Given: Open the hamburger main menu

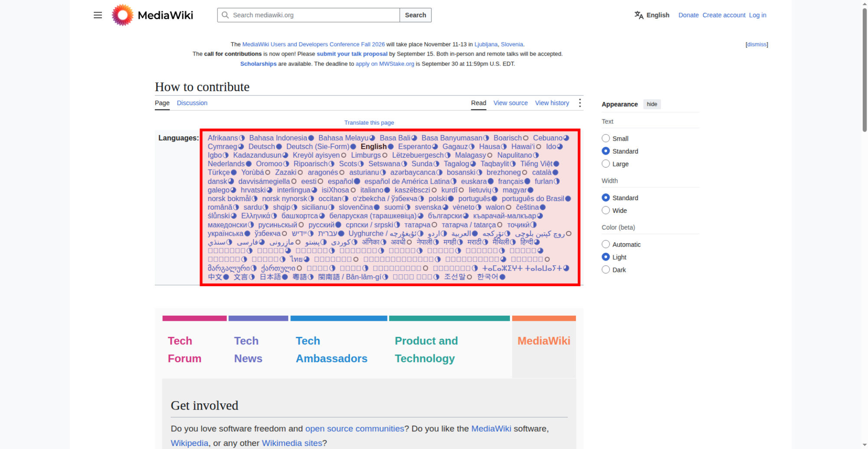Looking at the screenshot, I should point(98,15).
